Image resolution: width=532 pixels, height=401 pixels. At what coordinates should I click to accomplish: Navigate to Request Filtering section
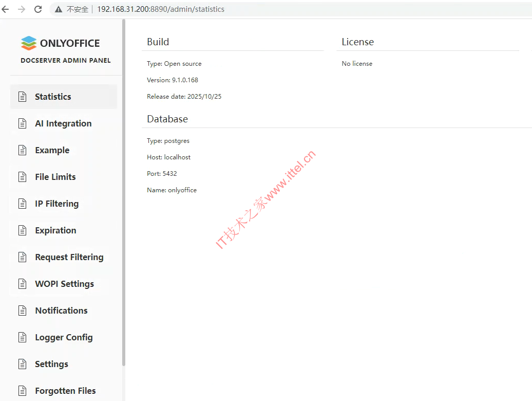[x=69, y=257]
